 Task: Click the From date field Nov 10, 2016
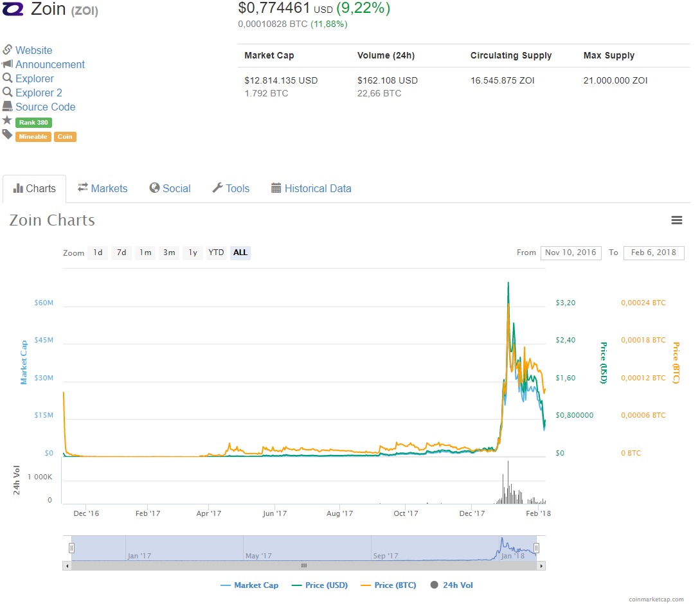pos(571,253)
